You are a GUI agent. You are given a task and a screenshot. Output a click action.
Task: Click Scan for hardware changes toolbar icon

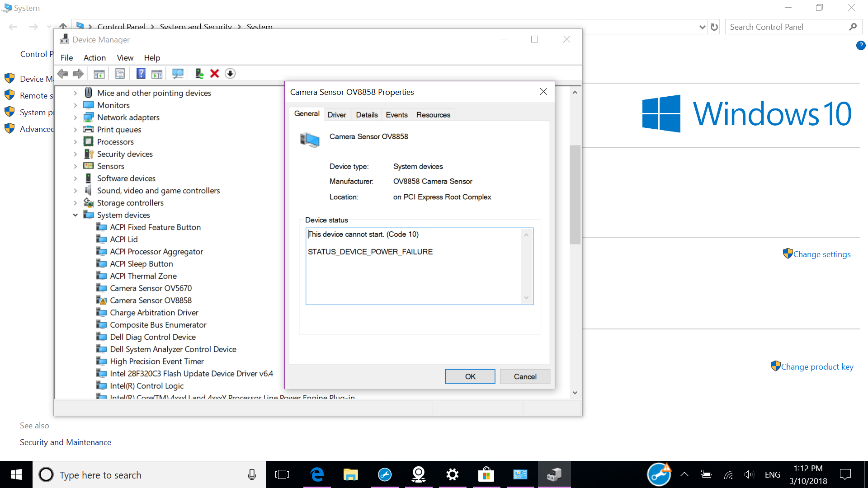(x=178, y=74)
